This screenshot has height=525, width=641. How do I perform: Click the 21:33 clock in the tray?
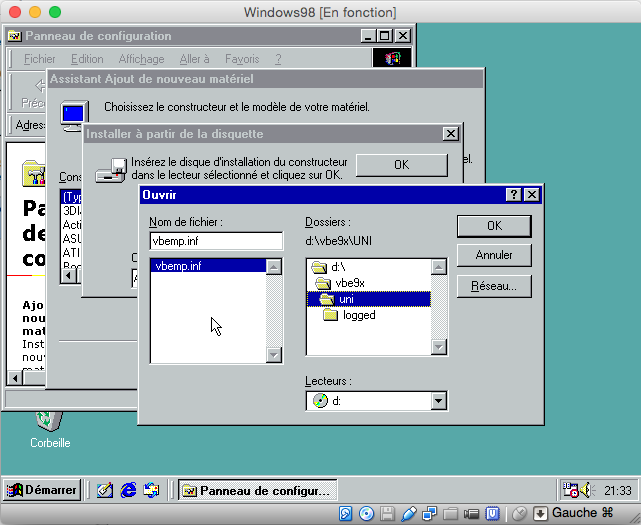point(618,490)
